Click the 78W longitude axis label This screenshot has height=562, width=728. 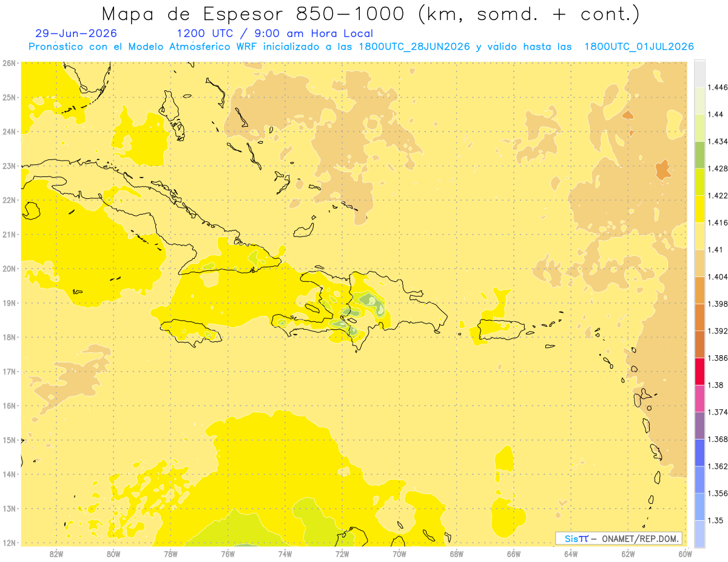[170, 554]
